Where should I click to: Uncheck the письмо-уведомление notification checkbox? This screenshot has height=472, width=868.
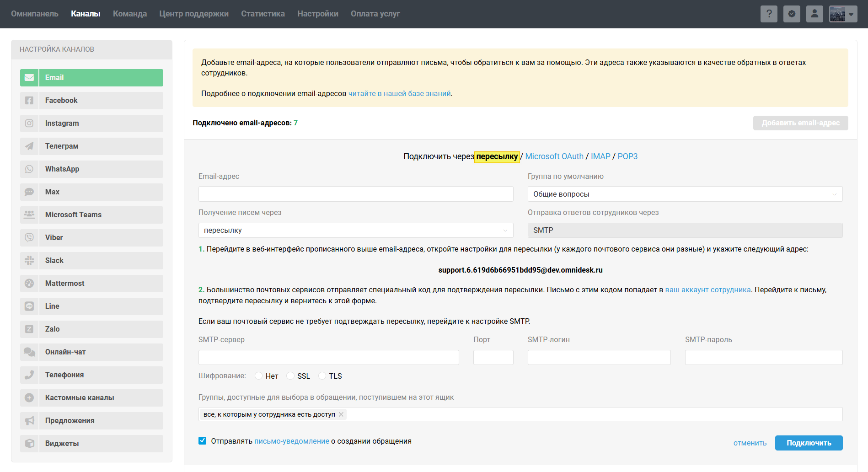point(202,441)
